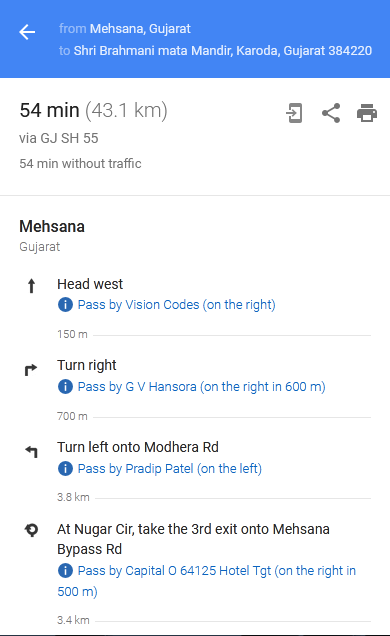Click info icon beside Pradip Patel
Viewport: 390px width, 636px height.
point(65,468)
